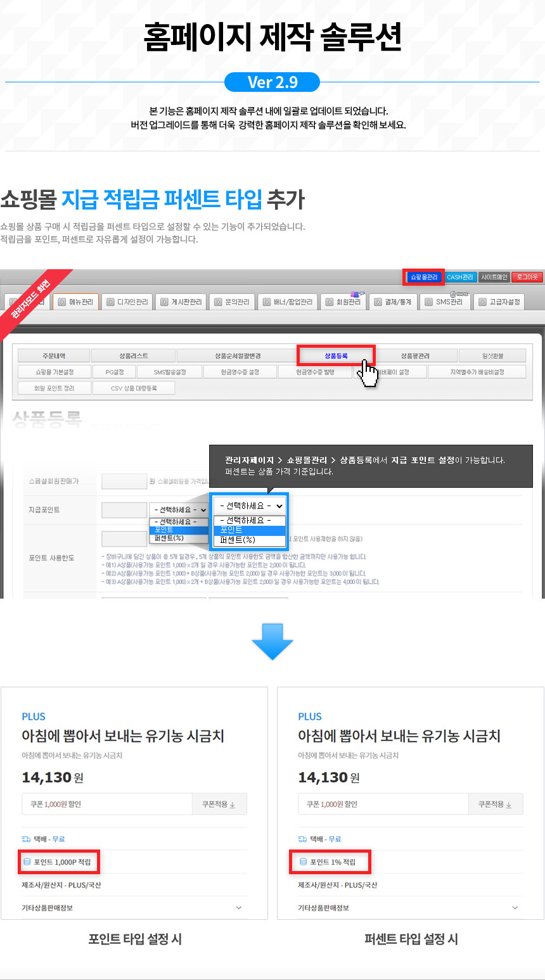Click the 스페셜회원판매가 input field
This screenshot has width=545, height=980.
tap(124, 481)
